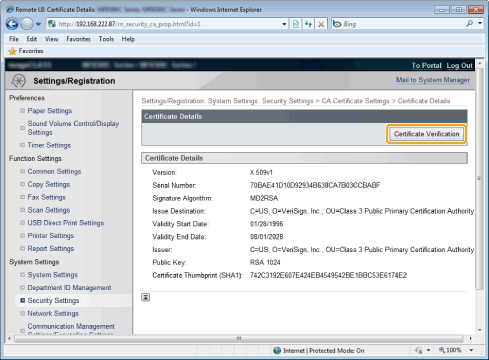Click the address bar URL field
The width and height of the screenshot is (489, 360).
pos(165,24)
